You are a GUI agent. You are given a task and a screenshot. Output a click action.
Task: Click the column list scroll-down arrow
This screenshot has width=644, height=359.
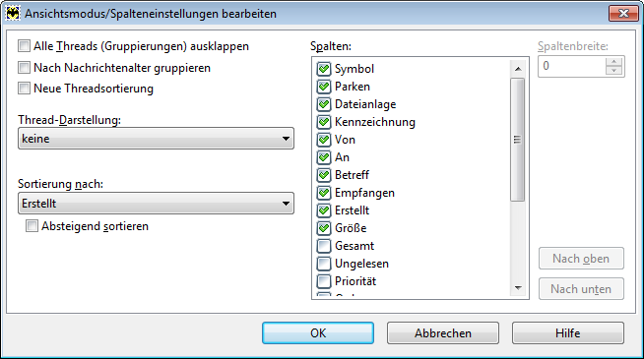coord(518,288)
